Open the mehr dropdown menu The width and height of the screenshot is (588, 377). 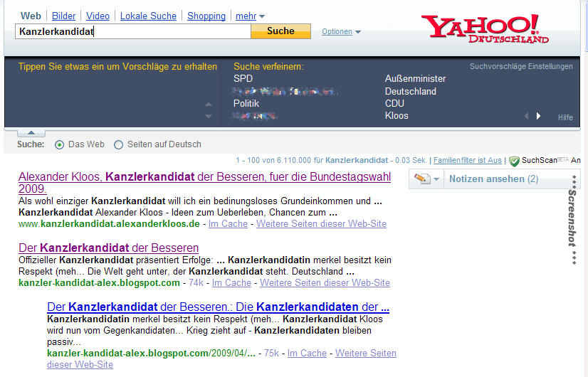tap(250, 16)
